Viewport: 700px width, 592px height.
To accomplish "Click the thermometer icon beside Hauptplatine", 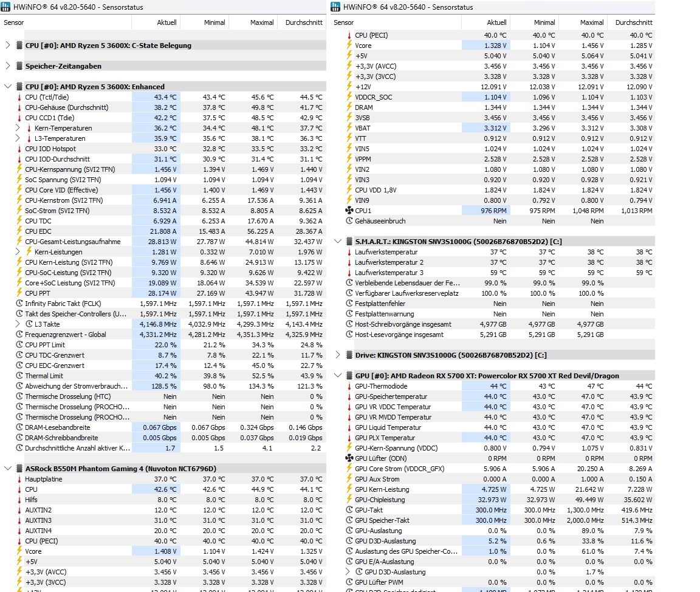I will coord(19,479).
